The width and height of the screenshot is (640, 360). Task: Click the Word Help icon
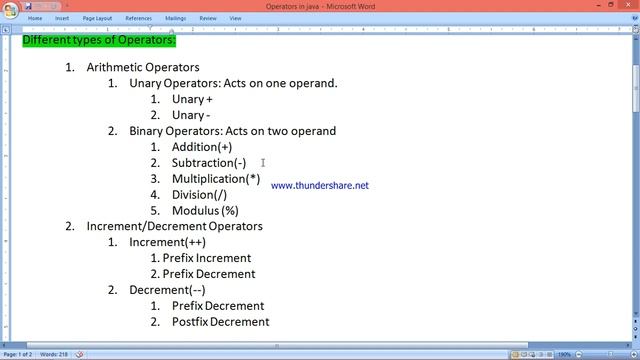[635, 18]
